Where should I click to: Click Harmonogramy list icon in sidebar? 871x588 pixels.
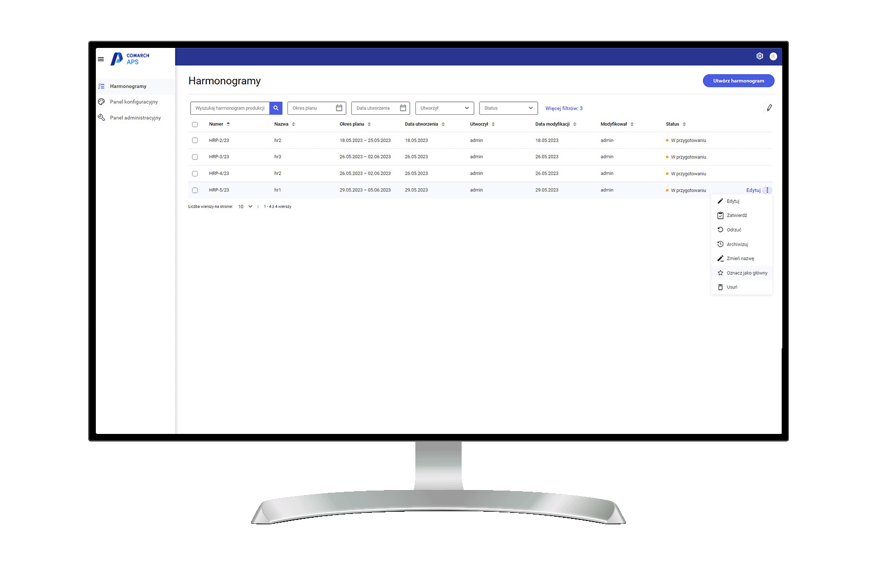click(x=101, y=86)
